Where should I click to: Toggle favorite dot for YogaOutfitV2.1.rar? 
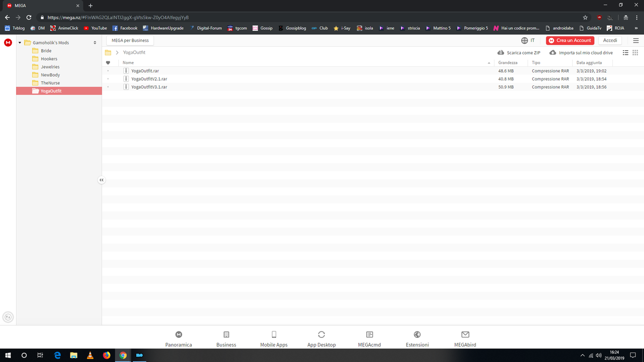[108, 79]
